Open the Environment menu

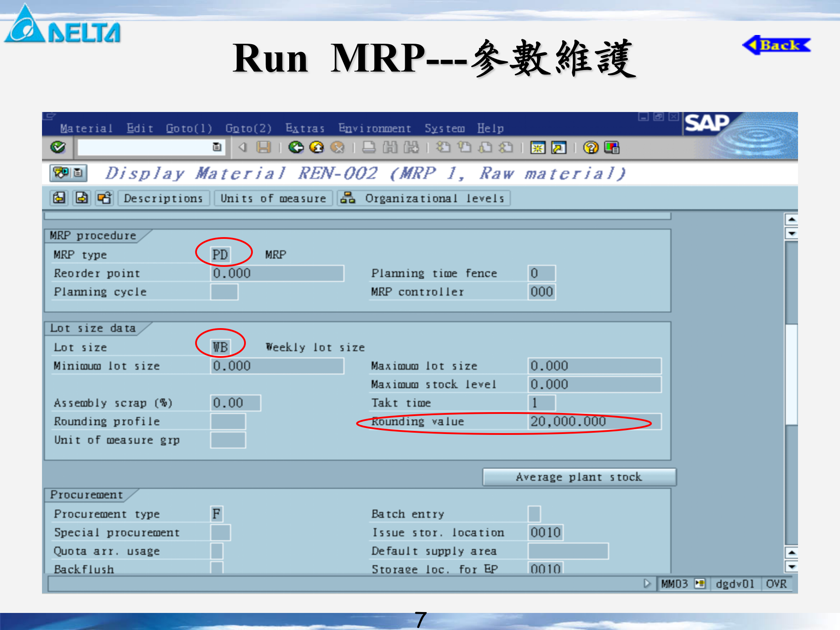click(x=374, y=128)
